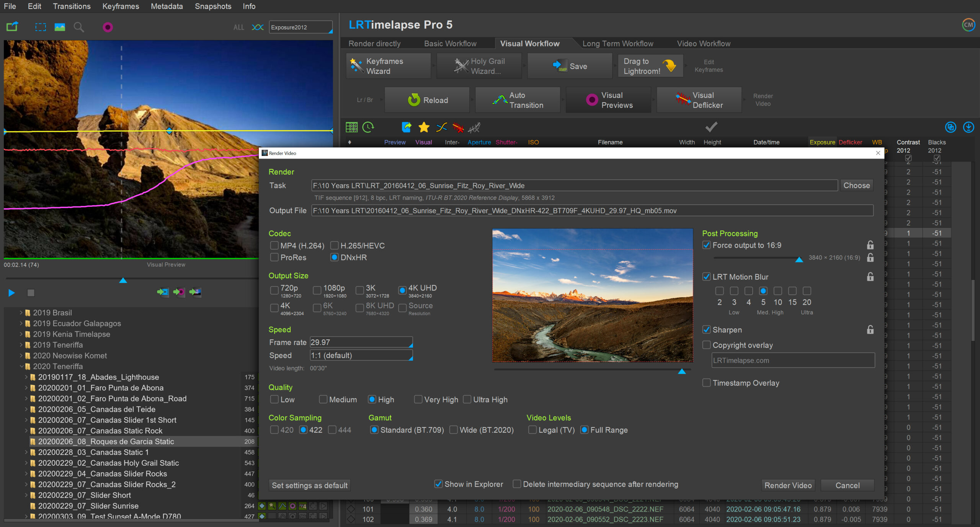Switch to the Long Term Workflow tab

click(617, 44)
